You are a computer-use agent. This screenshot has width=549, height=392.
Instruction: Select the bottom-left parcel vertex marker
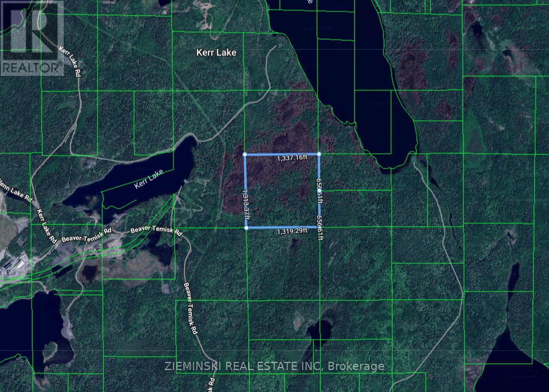click(x=246, y=227)
